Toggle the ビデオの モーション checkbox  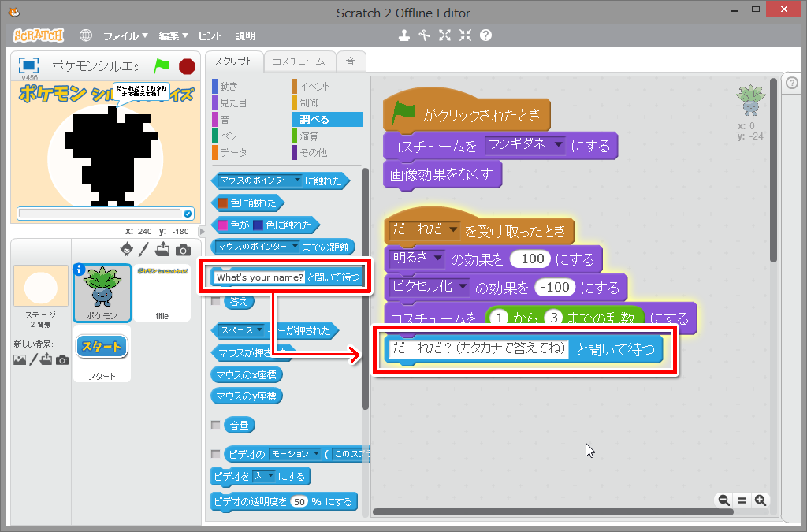point(216,454)
